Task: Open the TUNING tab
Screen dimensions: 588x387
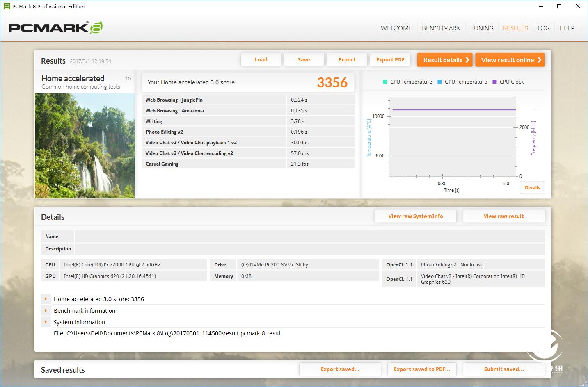Action: (482, 28)
